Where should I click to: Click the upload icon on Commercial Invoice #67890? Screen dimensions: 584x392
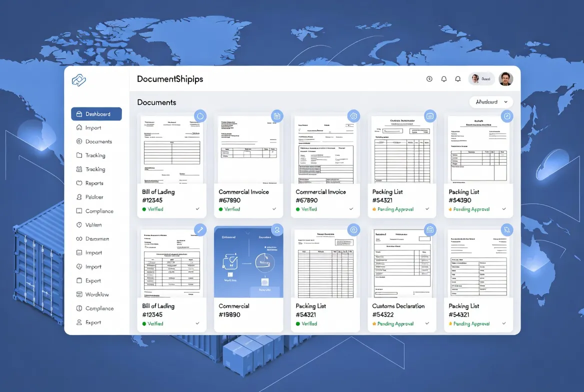(x=277, y=115)
